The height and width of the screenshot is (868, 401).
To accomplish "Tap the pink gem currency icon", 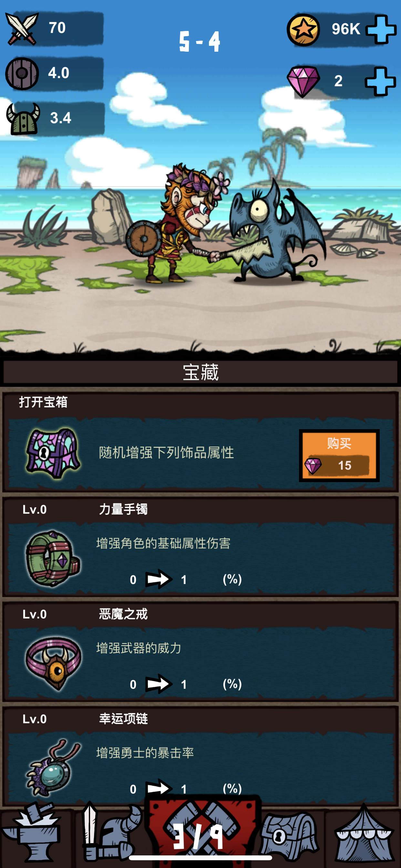I will click(303, 82).
